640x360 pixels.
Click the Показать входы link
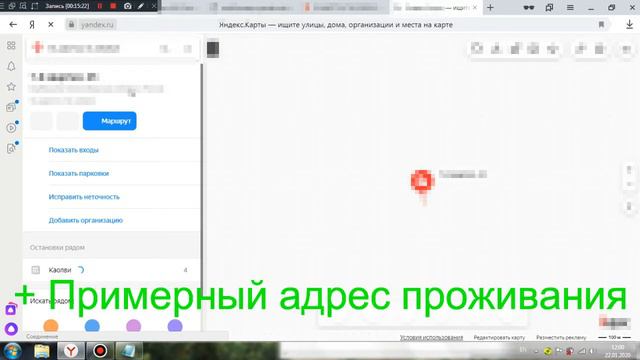(73, 150)
